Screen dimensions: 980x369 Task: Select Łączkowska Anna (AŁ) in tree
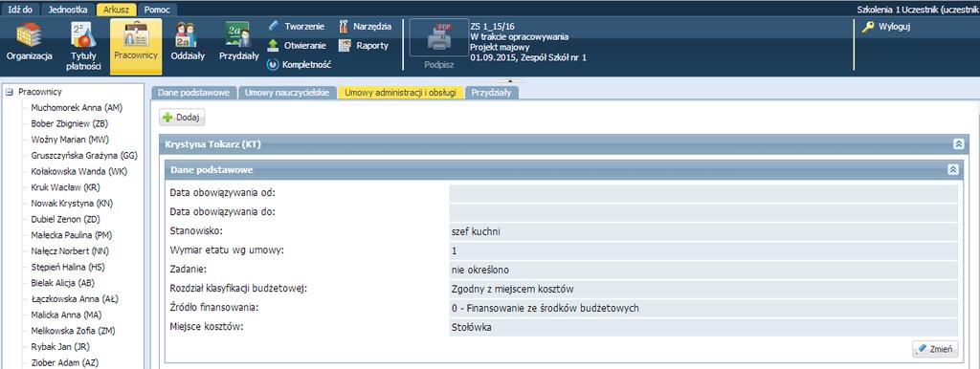click(75, 299)
